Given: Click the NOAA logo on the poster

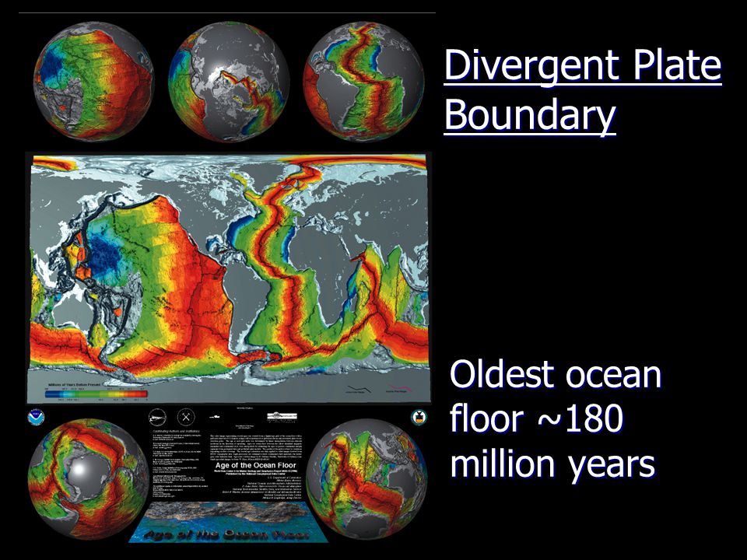Looking at the screenshot, I should tap(36, 417).
